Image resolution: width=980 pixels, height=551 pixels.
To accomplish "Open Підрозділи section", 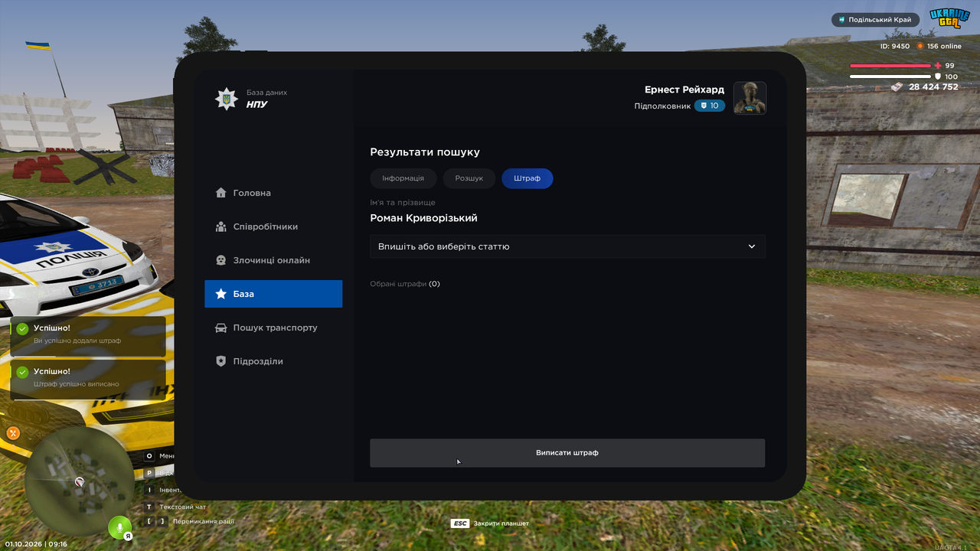I will 273,361.
